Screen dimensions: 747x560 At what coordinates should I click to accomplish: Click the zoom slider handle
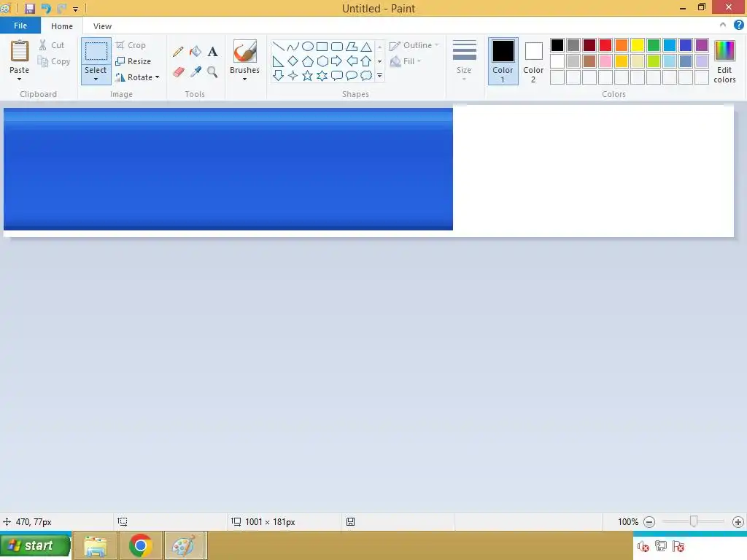click(694, 521)
